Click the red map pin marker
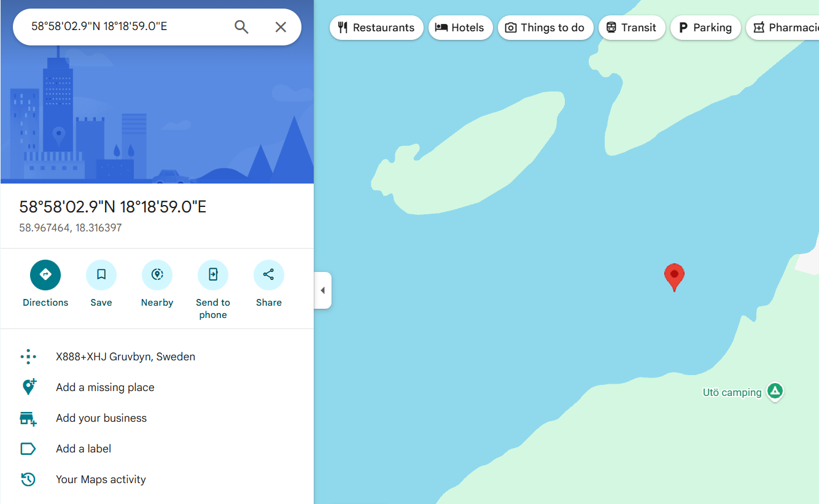 tap(674, 277)
